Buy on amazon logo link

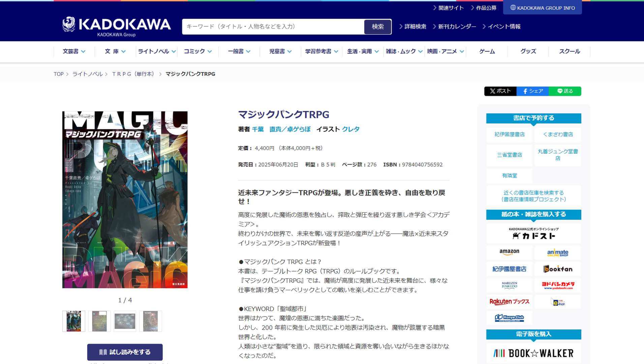coord(509,252)
